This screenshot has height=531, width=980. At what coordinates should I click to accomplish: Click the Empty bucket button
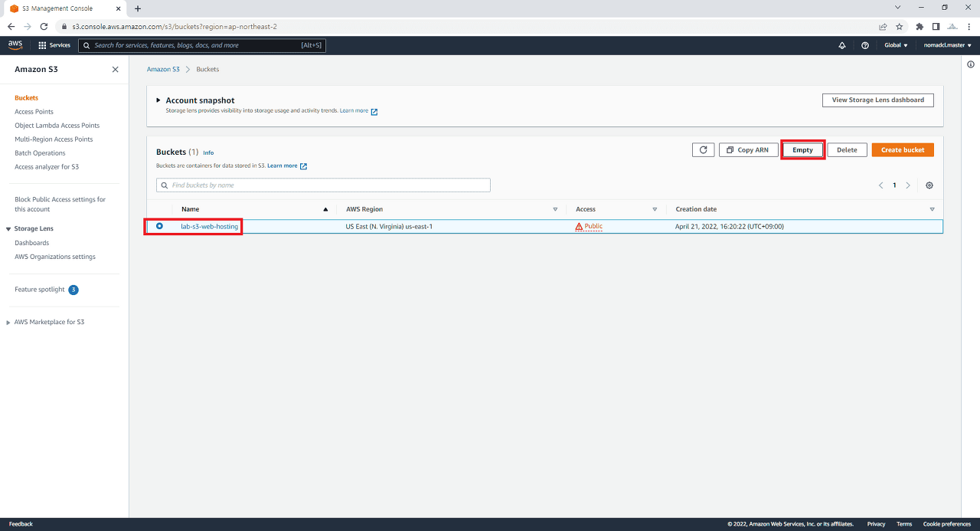(x=802, y=150)
